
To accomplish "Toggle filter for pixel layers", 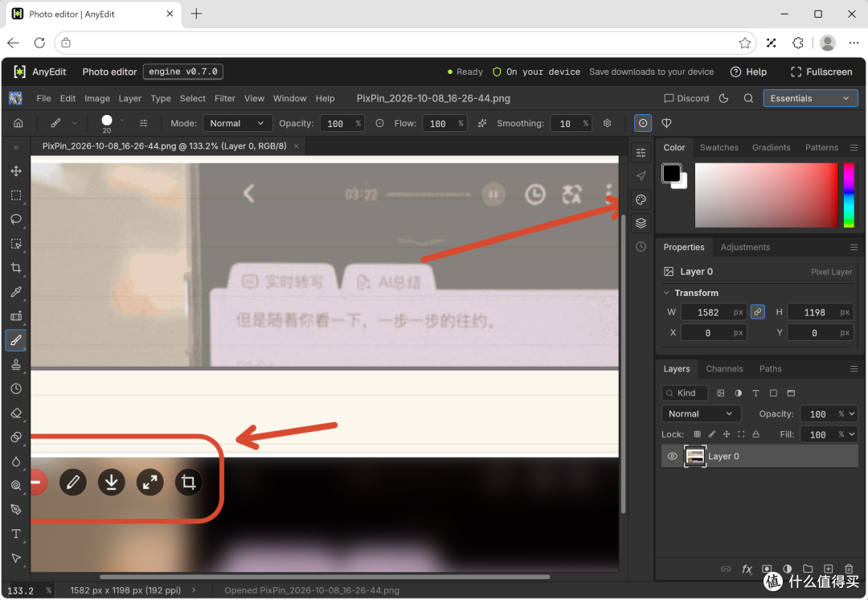I will [720, 392].
